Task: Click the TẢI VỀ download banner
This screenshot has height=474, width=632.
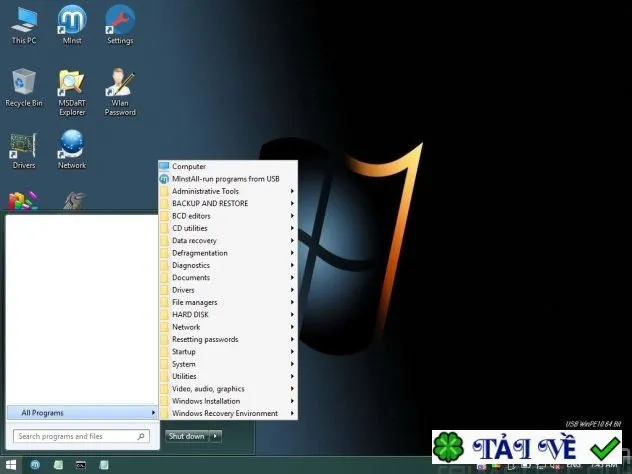Action: [x=527, y=447]
